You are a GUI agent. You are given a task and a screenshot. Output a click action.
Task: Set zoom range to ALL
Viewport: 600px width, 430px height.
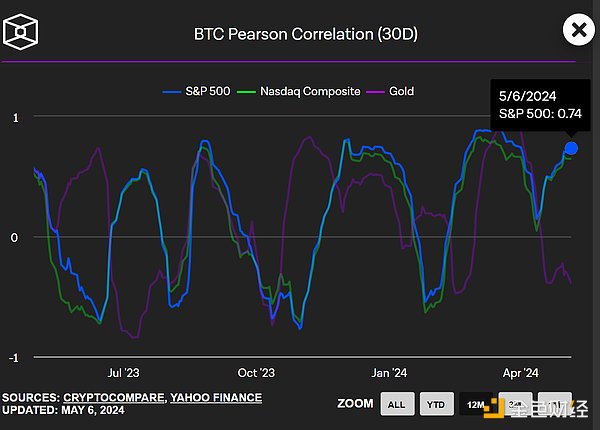(395, 404)
